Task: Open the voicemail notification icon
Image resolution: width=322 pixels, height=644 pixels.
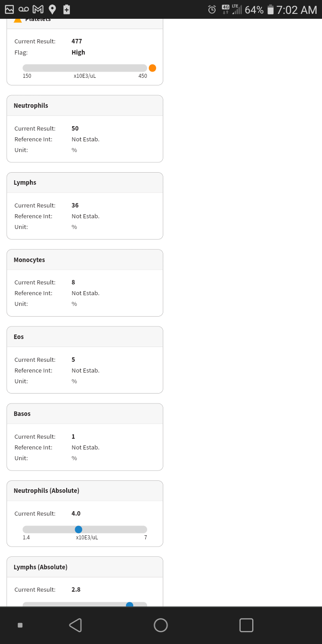Action: tap(24, 9)
